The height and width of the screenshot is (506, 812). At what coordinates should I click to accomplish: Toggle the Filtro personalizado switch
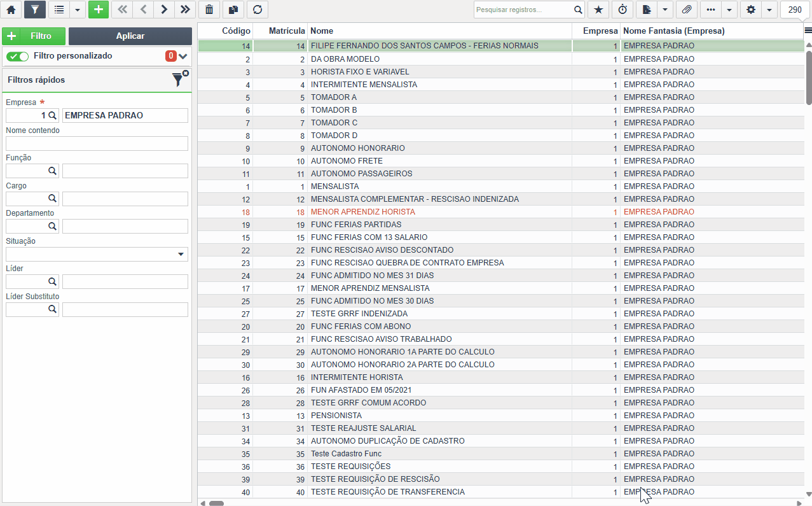click(x=18, y=56)
